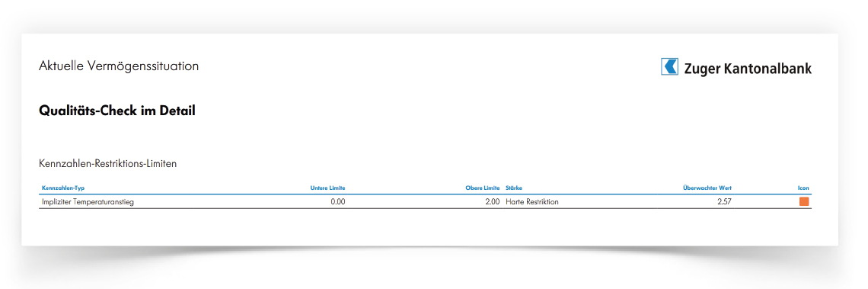The image size is (868, 289).
Task: Click the Kennzahlen-Restriktions-Limiten section title
Action: pyautogui.click(x=108, y=164)
